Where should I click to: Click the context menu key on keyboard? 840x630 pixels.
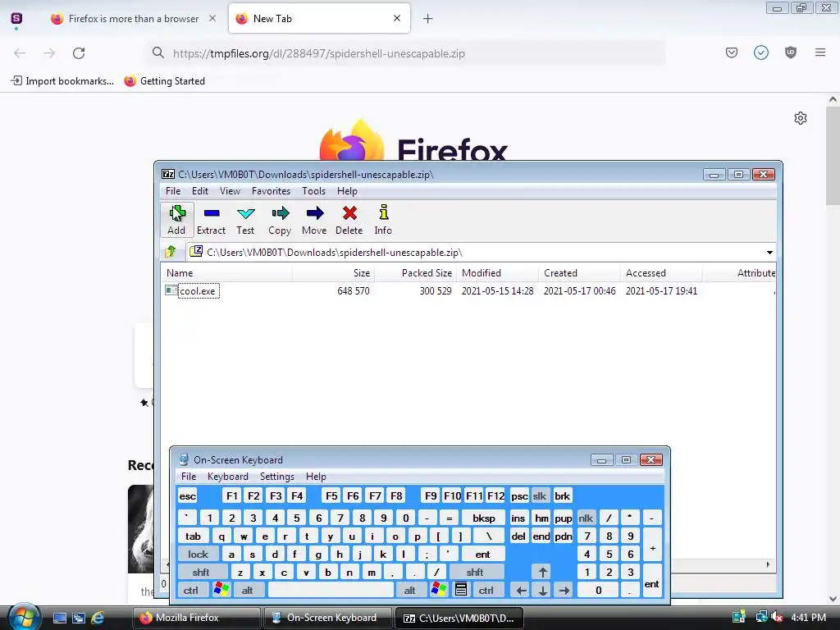tap(461, 591)
